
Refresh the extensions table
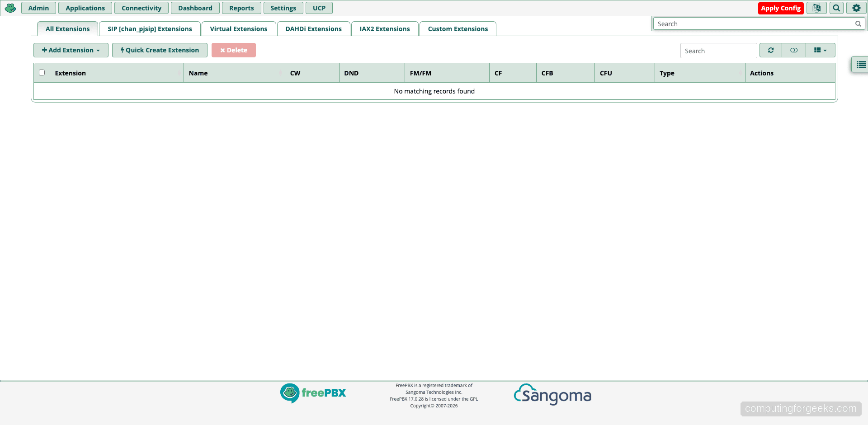coord(770,50)
